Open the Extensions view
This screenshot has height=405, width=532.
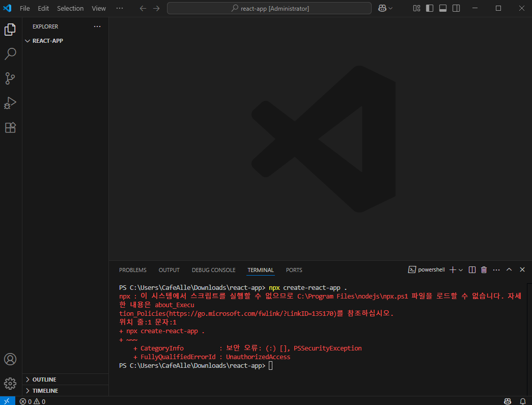(x=10, y=128)
